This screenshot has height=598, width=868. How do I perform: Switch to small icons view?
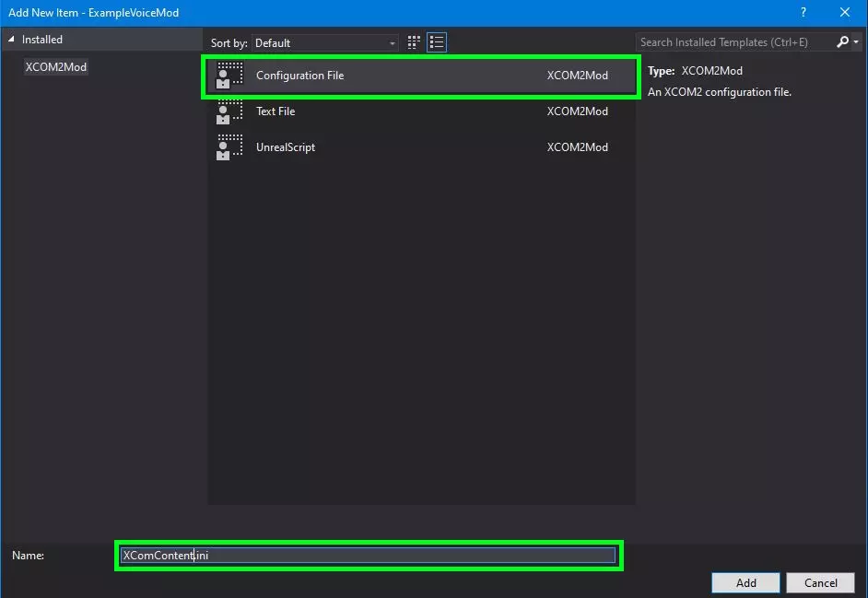click(x=414, y=42)
